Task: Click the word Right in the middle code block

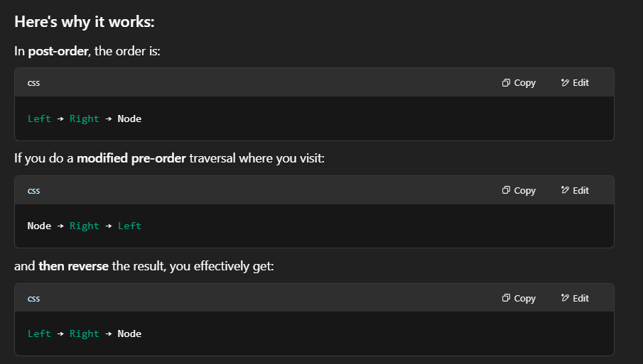Action: tap(84, 226)
